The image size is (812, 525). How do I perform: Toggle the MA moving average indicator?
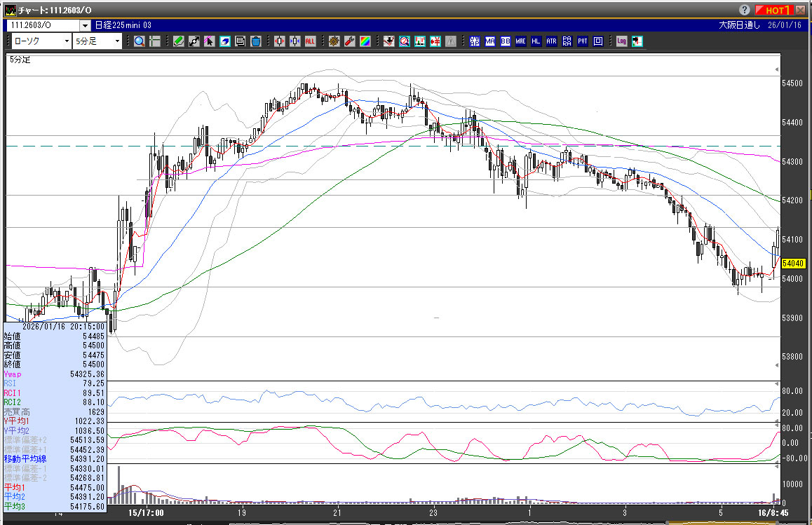pos(489,41)
